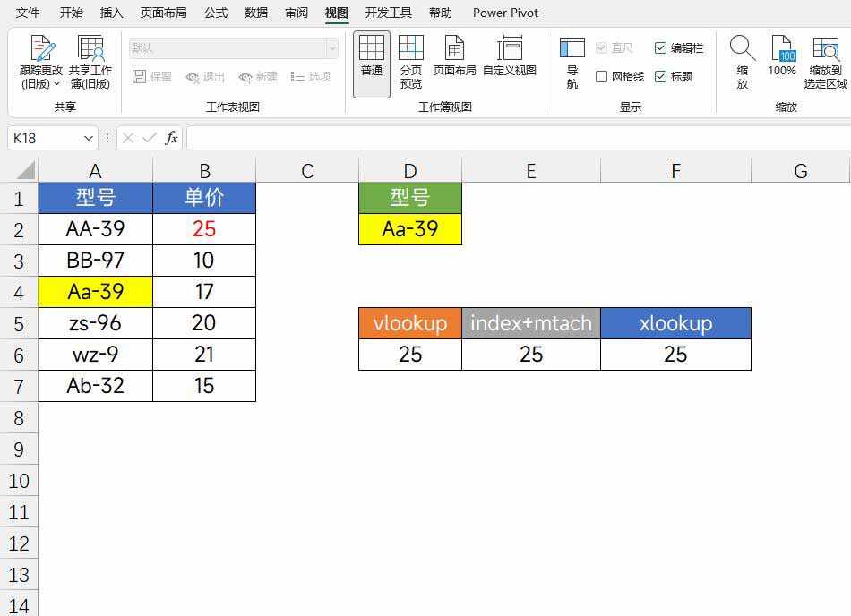Switch to 分页预览 page break preview
The image size is (851, 616).
411,50
